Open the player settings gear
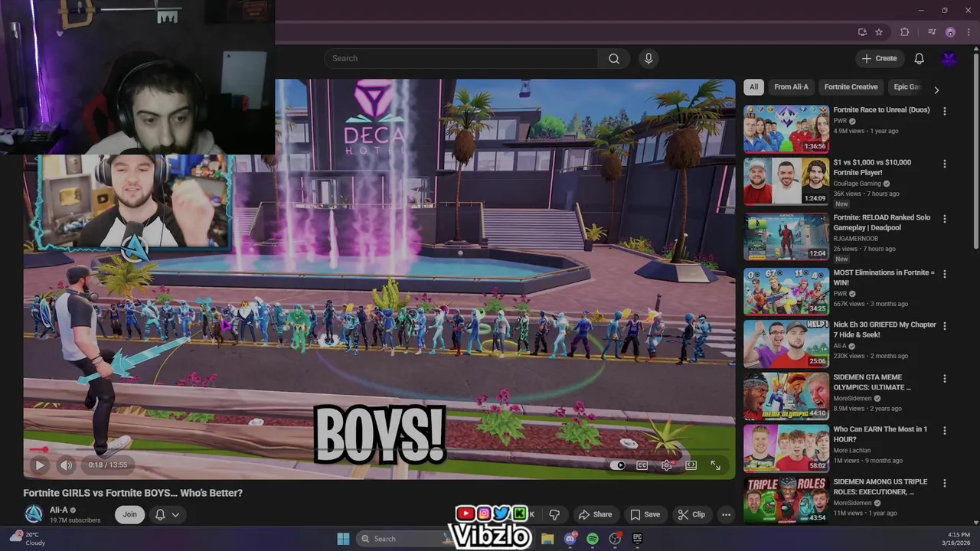Viewport: 980px width, 551px height. (x=667, y=465)
